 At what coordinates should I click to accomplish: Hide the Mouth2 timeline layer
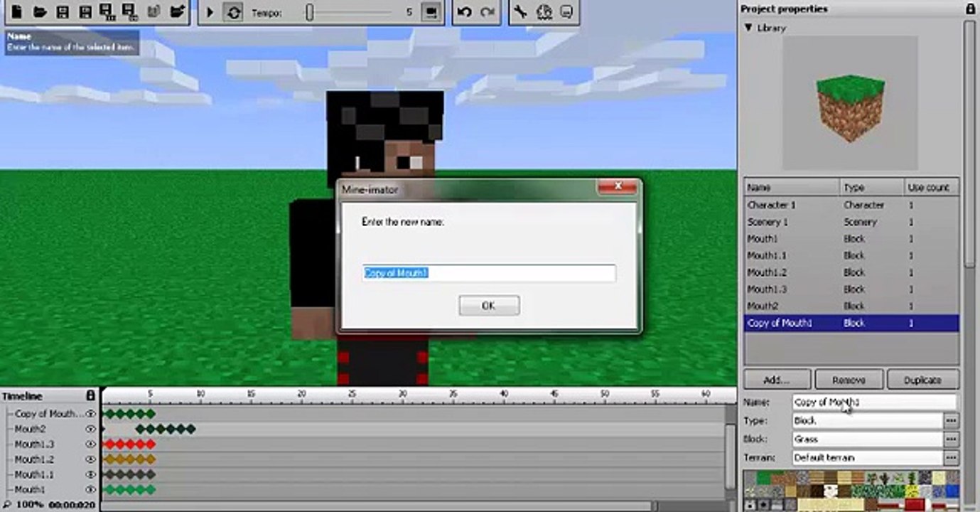(91, 430)
